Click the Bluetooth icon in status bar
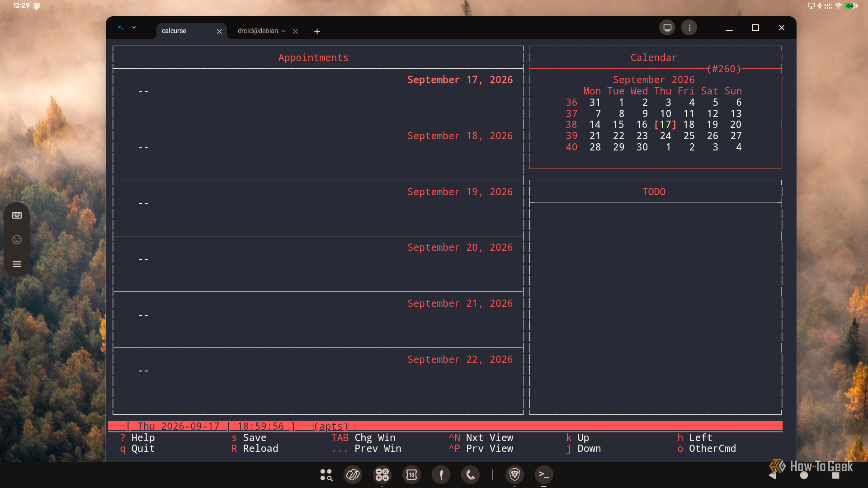The image size is (868, 488). 819,6
